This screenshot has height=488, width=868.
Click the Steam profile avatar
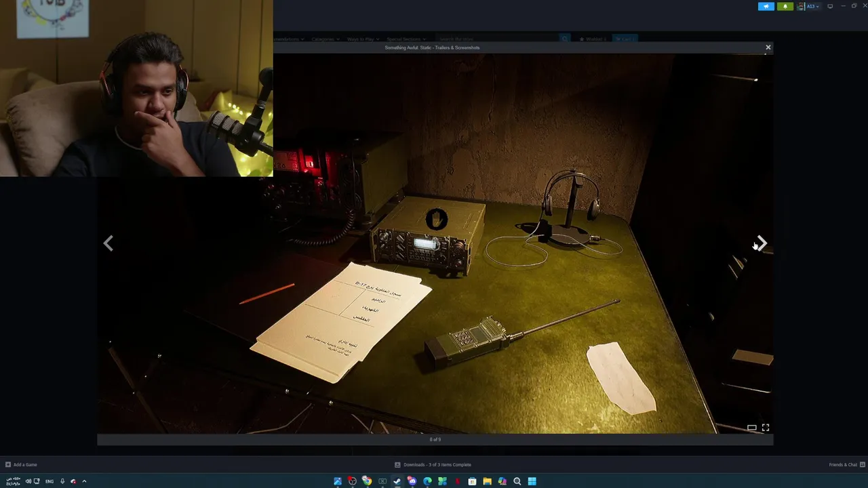pyautogui.click(x=801, y=6)
